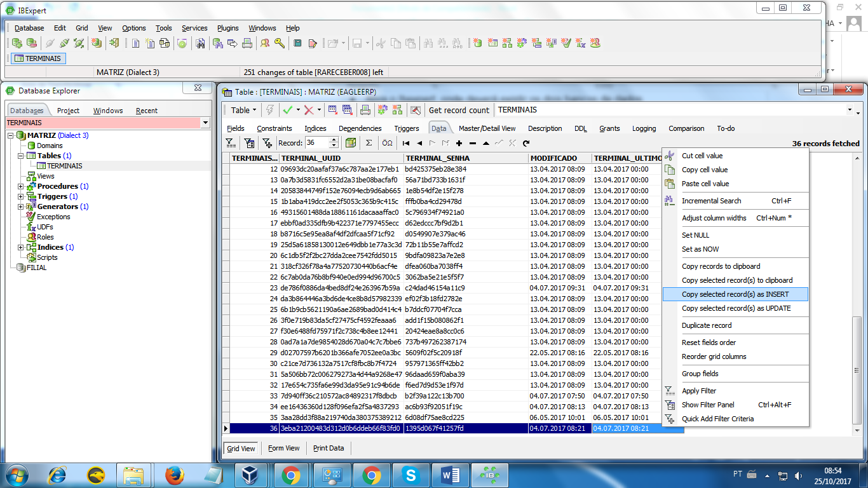Click the MODIFICADO column header

(560, 158)
